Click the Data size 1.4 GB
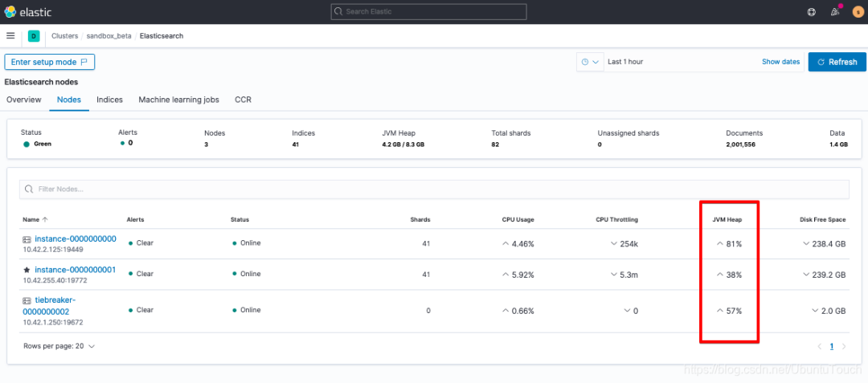 point(838,144)
